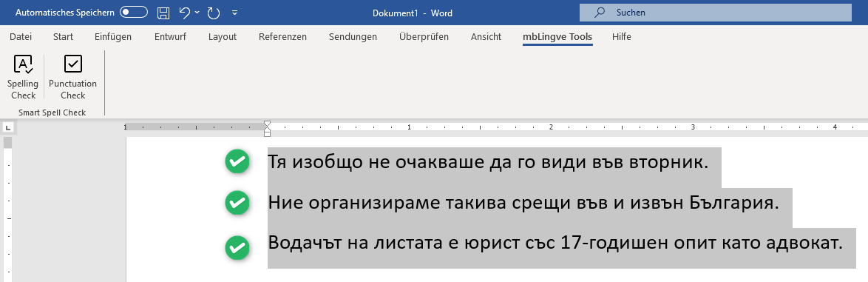Click the sentence starting with 'Ние организираме'

[x=523, y=203]
